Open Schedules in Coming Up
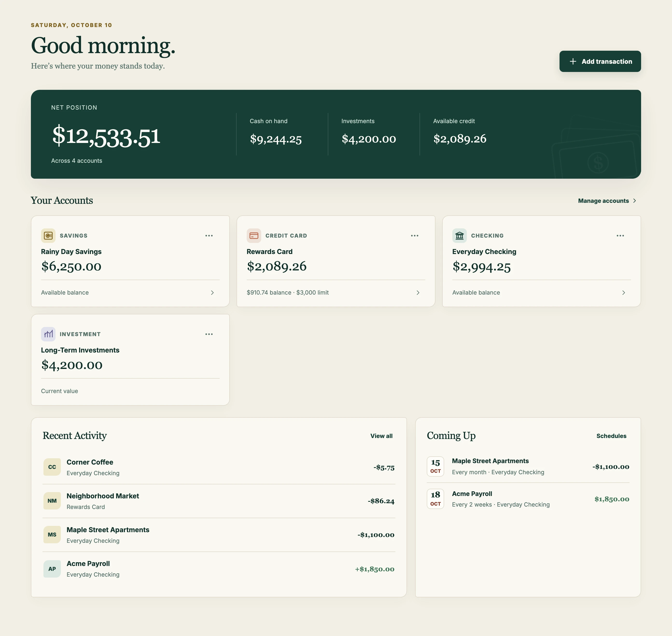672x636 pixels. [x=611, y=436]
